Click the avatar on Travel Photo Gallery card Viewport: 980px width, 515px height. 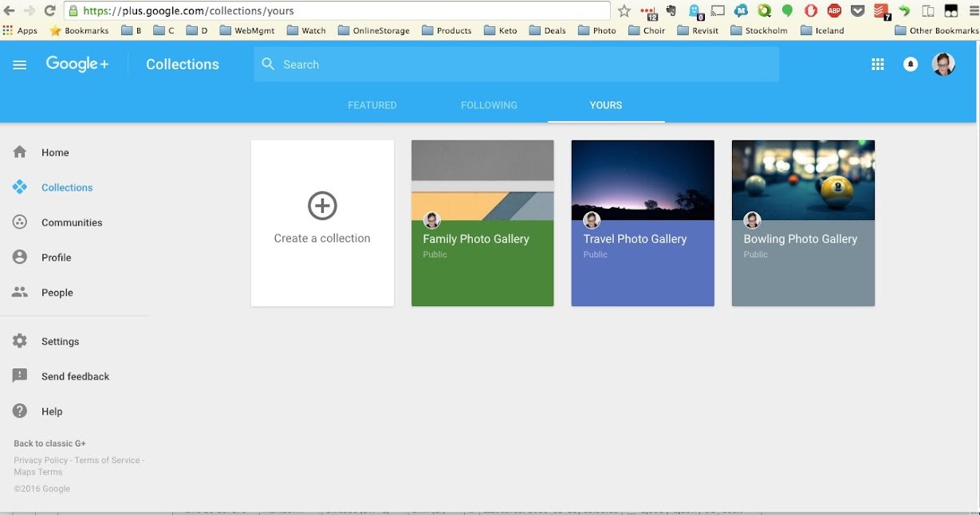(592, 220)
